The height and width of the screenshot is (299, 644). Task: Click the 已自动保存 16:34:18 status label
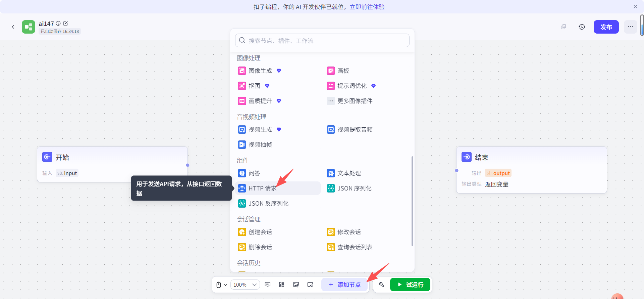(x=60, y=32)
